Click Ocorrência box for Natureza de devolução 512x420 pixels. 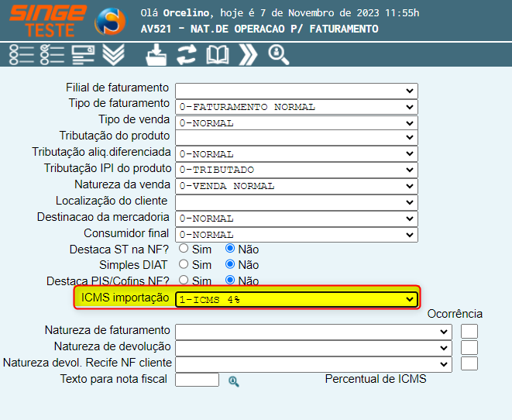[469, 347]
